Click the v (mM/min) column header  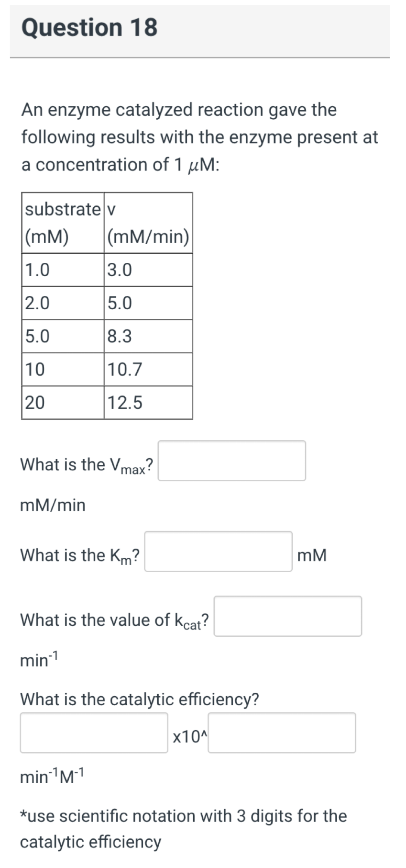147,223
